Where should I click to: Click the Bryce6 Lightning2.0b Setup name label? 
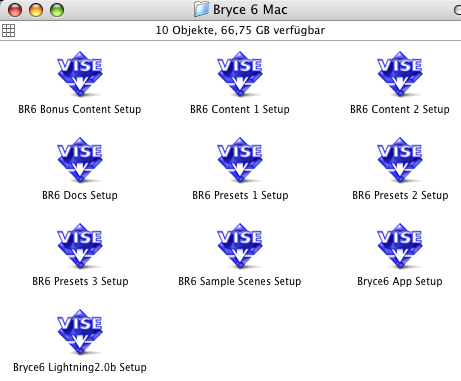[80, 367]
